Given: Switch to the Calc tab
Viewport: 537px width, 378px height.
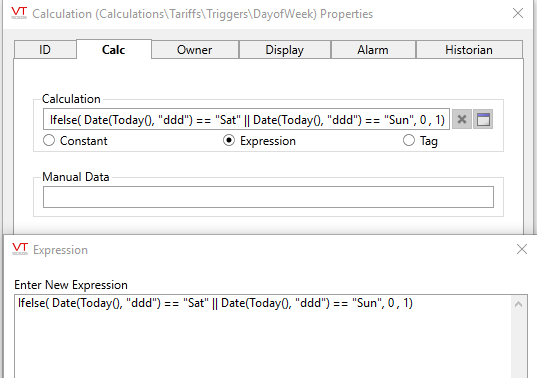Looking at the screenshot, I should [114, 49].
